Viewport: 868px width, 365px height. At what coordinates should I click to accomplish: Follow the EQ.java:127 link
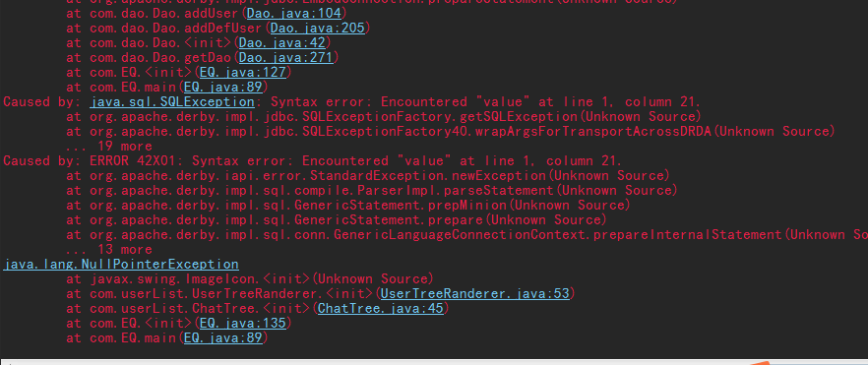(x=243, y=72)
